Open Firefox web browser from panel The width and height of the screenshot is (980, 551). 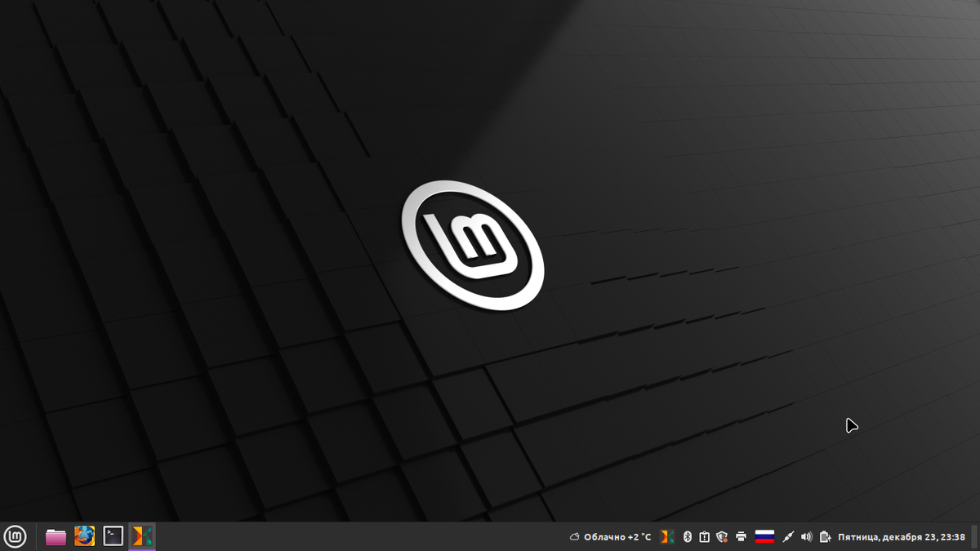click(84, 536)
